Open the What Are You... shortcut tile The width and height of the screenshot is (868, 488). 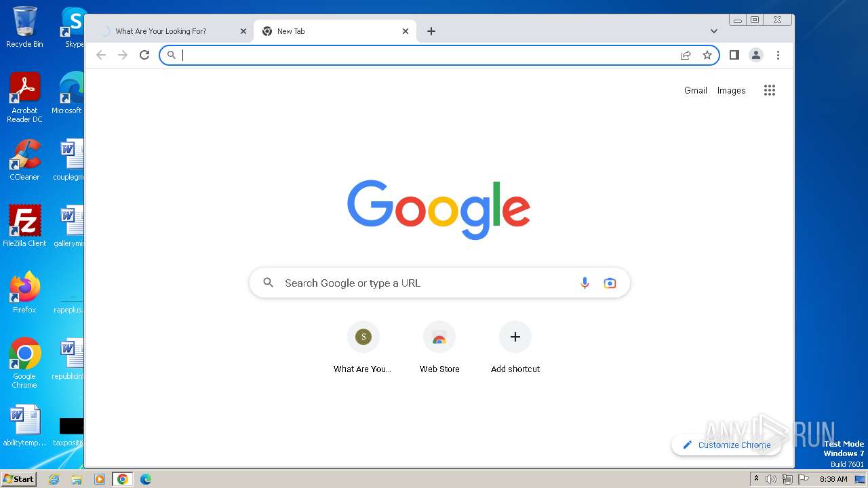[363, 348]
